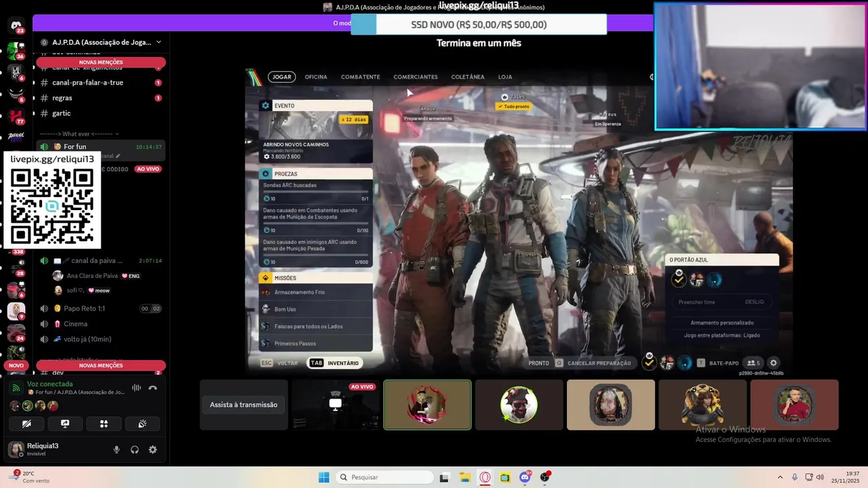This screenshot has width=868, height=488.
Task: Open COLETÂNEA tab in game menu
Action: click(x=468, y=77)
